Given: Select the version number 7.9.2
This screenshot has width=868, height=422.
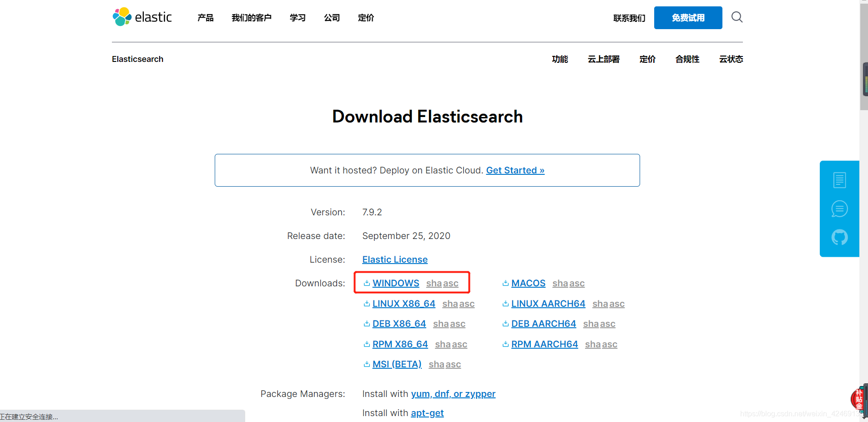Looking at the screenshot, I should [372, 212].
